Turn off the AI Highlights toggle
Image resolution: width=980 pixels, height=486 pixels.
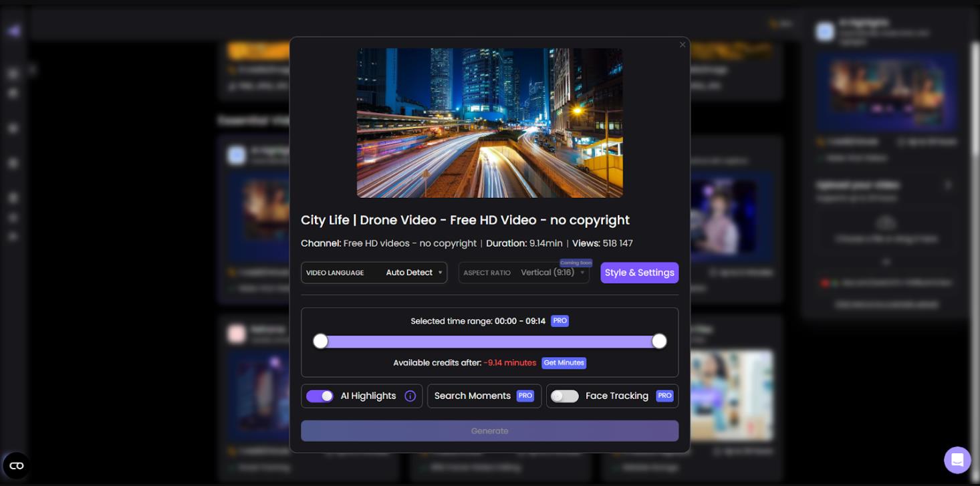click(x=320, y=396)
